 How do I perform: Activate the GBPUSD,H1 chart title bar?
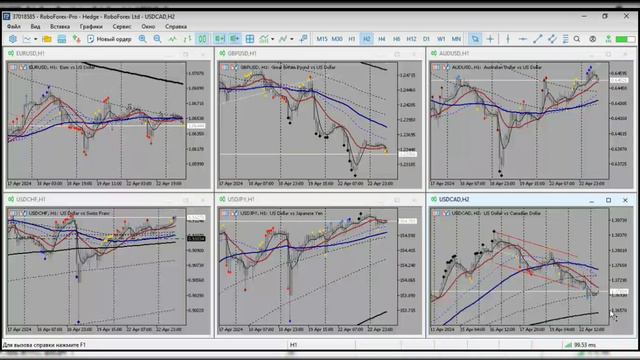pyautogui.click(x=319, y=53)
